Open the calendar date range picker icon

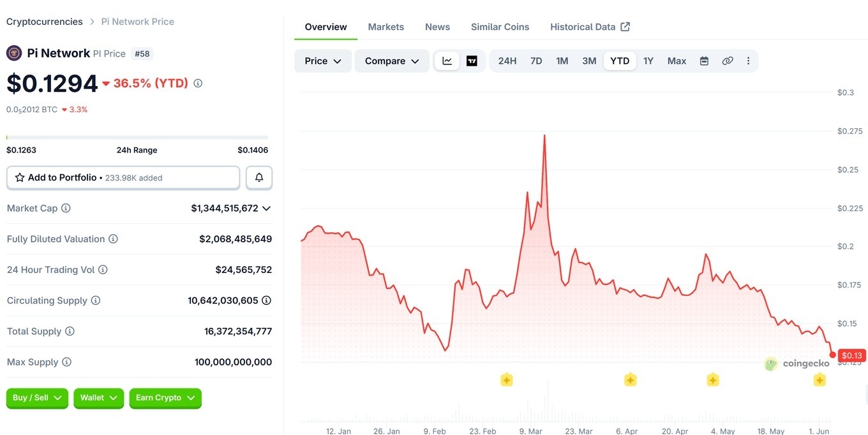pos(704,61)
